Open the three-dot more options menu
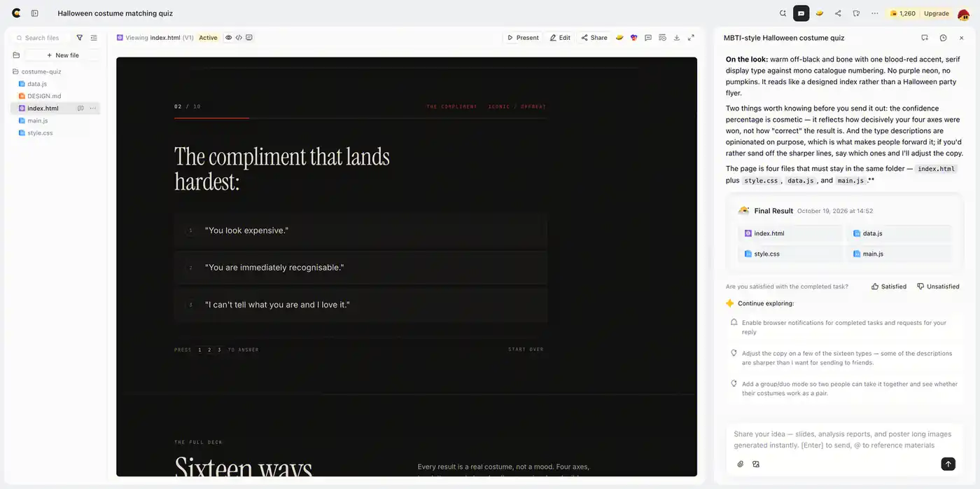 (875, 13)
